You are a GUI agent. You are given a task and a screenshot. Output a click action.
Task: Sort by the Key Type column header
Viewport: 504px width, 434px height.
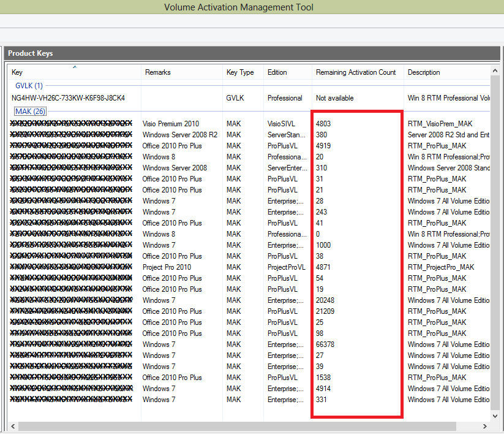pos(243,72)
